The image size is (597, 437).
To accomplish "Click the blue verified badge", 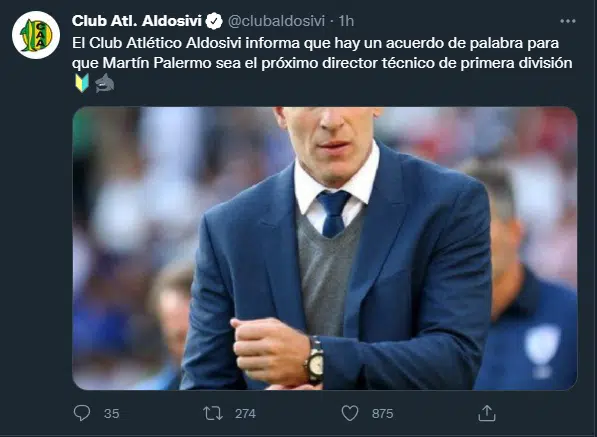I will 214,21.
